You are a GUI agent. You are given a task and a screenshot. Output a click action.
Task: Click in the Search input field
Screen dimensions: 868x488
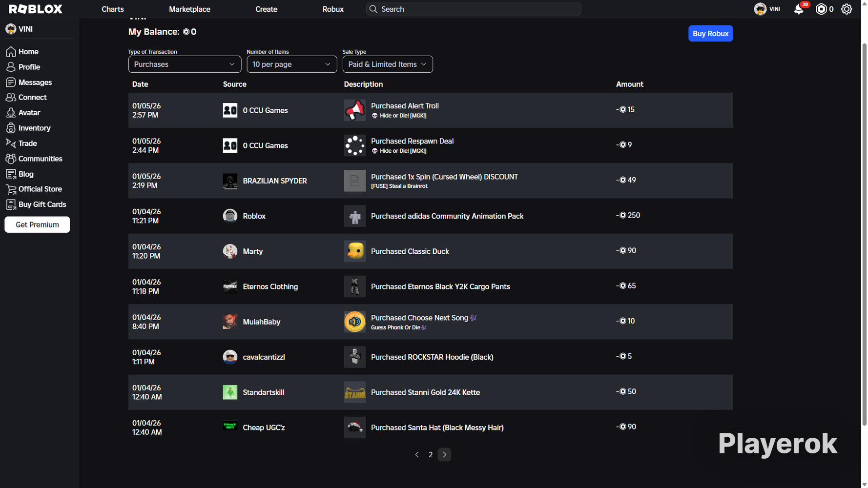[474, 9]
